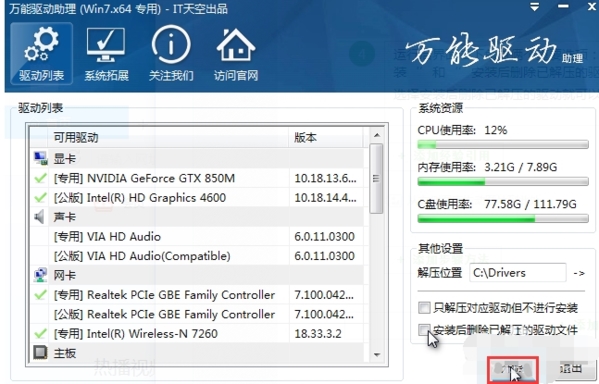Uncheck Intel(R) HD Graphics 4600 driver
The width and height of the screenshot is (599, 384).
tap(40, 198)
